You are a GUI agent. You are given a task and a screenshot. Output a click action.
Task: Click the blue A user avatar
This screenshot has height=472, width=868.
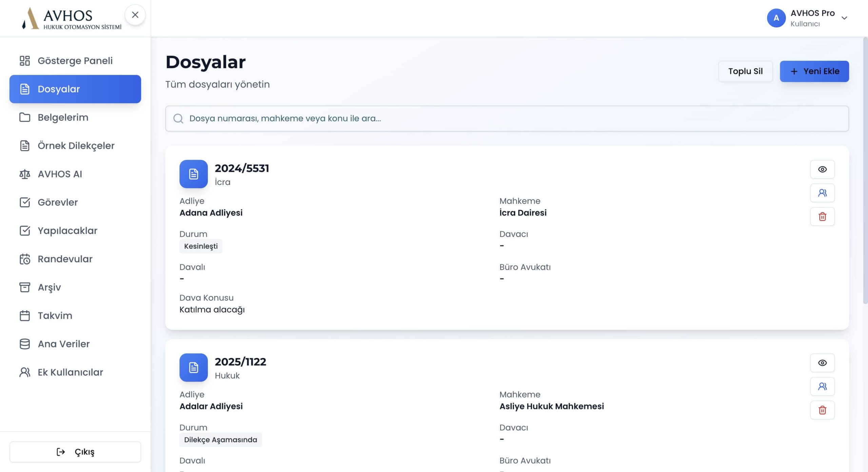776,18
